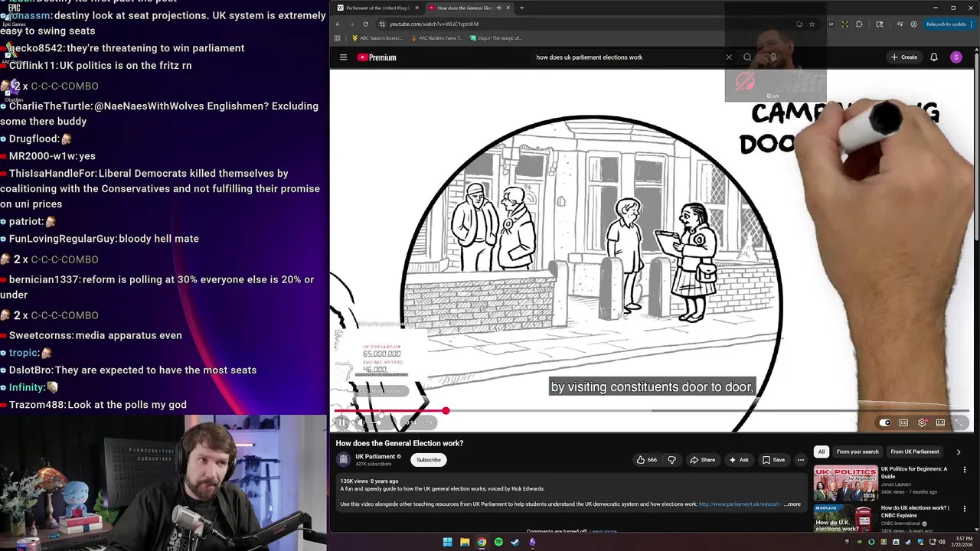Select the All filter chip

click(x=821, y=452)
